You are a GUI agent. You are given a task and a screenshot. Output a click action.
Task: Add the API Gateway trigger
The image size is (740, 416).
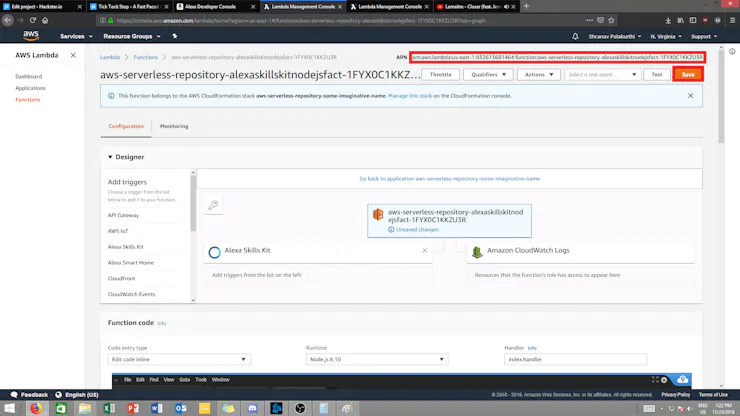click(x=123, y=215)
